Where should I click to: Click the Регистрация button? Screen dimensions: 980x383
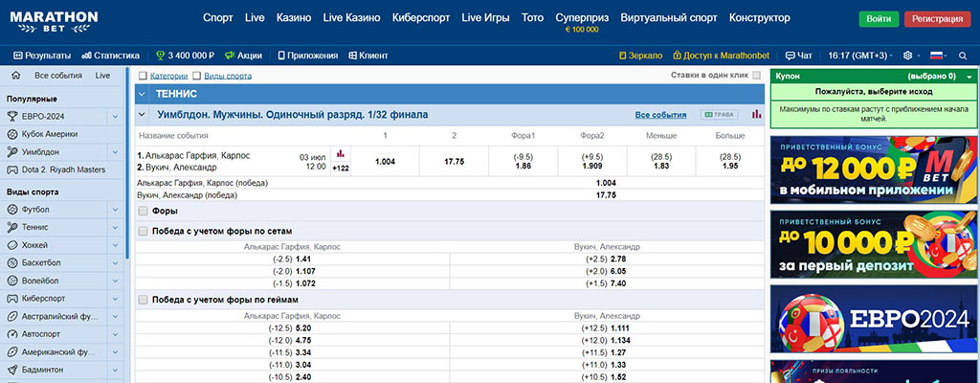(x=938, y=19)
